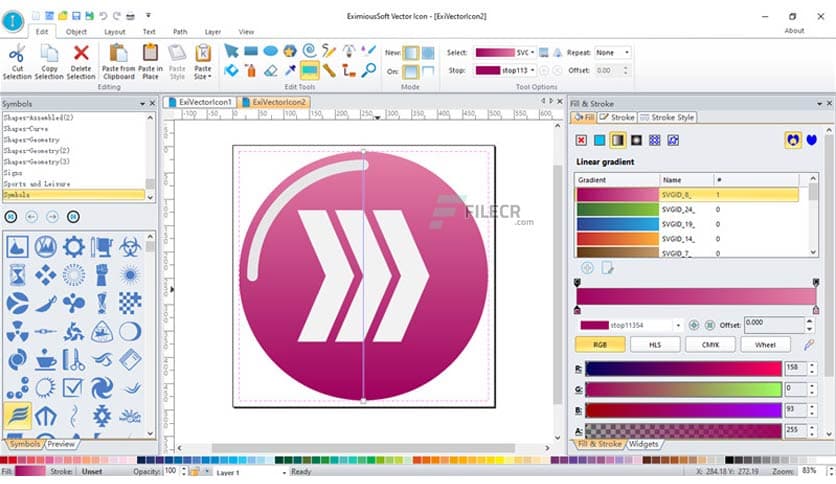Switch to the Widgets panel tab

644,443
